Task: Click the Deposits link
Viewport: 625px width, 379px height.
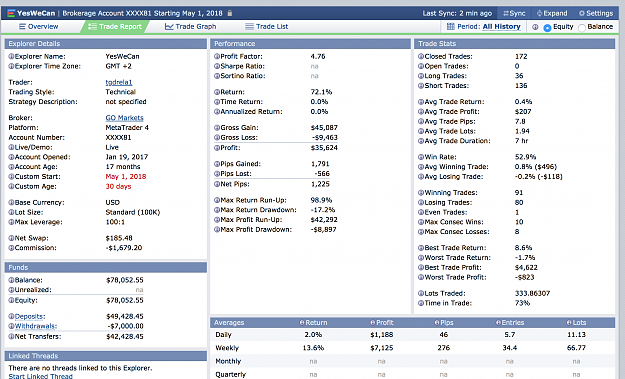Action: [29, 316]
